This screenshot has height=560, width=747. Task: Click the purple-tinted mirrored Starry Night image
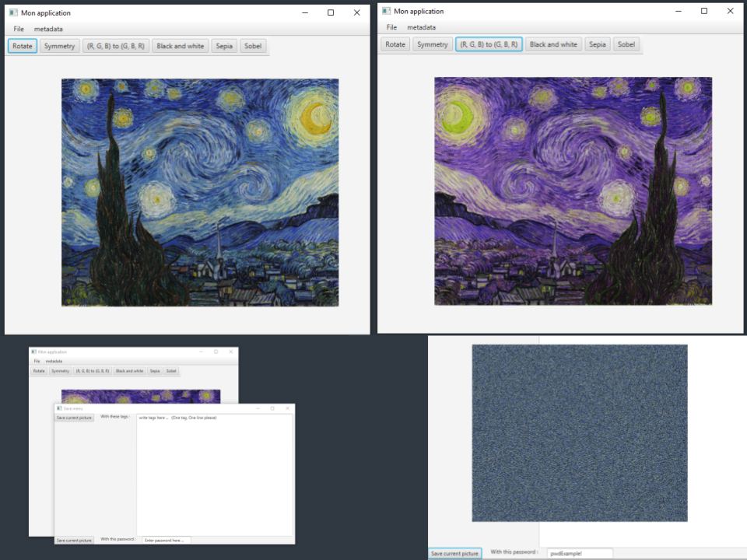tap(573, 191)
